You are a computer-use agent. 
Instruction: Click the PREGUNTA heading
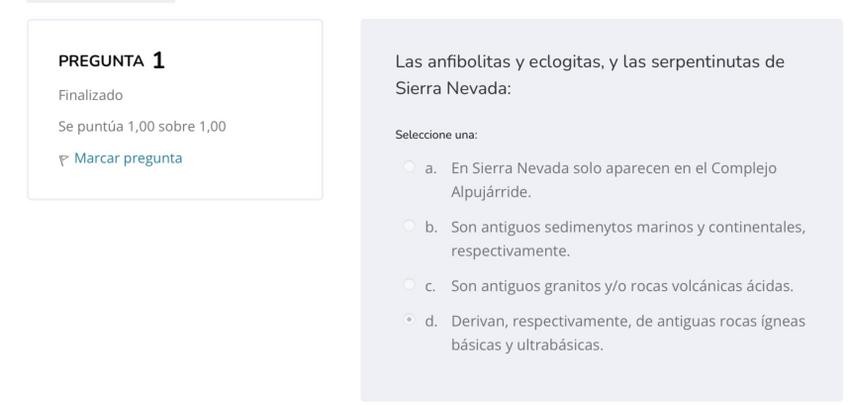coord(101,61)
